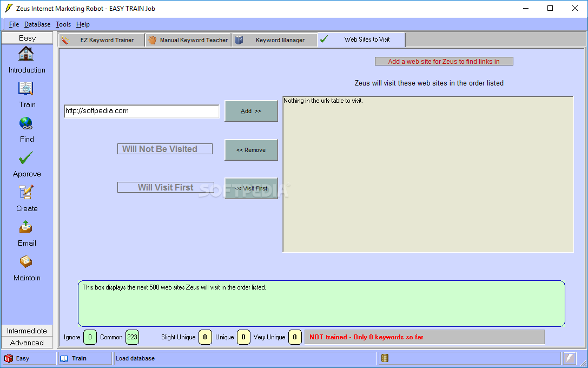The height and width of the screenshot is (368, 588).
Task: Click the Common count box showing 223
Action: click(132, 337)
